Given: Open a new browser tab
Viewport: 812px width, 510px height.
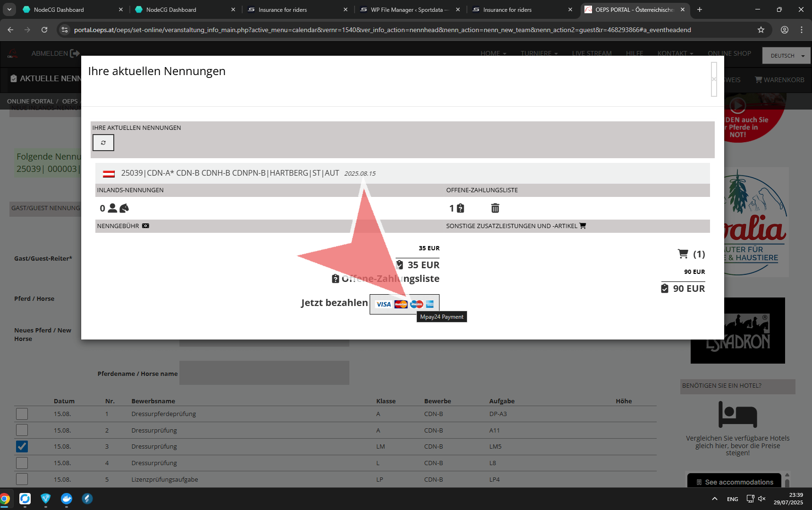Looking at the screenshot, I should click(700, 9).
